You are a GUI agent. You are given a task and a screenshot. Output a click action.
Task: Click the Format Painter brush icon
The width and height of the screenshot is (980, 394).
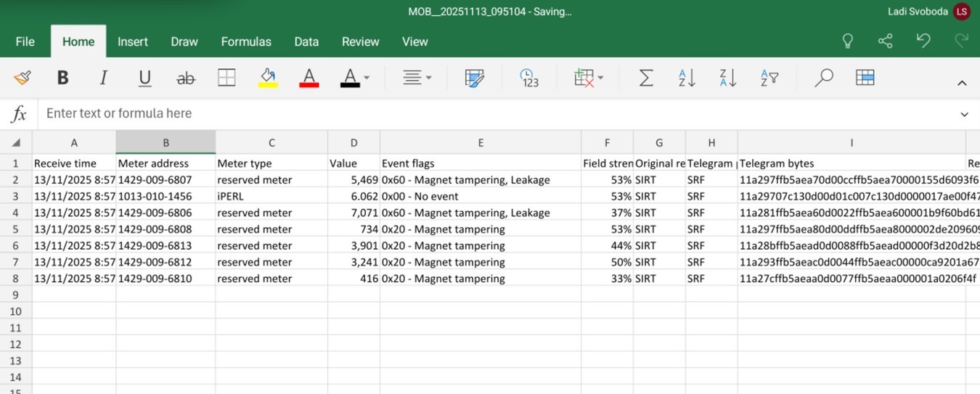coord(23,78)
